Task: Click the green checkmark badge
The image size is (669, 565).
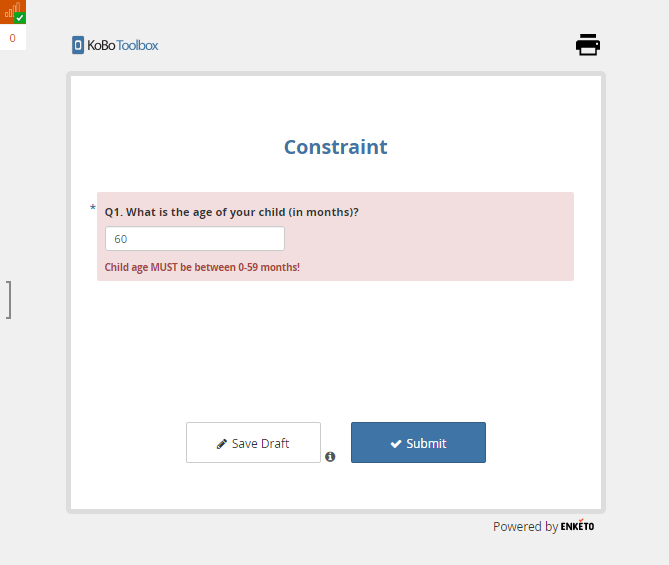Action: (20, 18)
